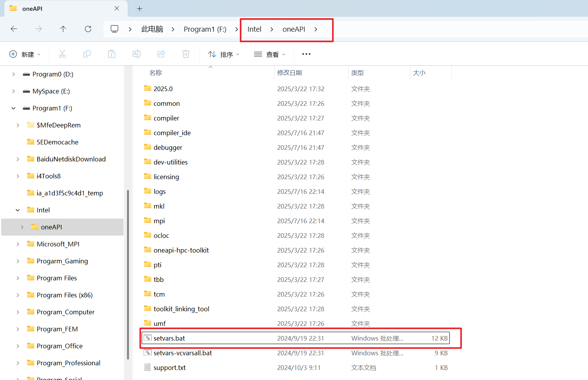Open a new tab with the plus button

(x=139, y=8)
